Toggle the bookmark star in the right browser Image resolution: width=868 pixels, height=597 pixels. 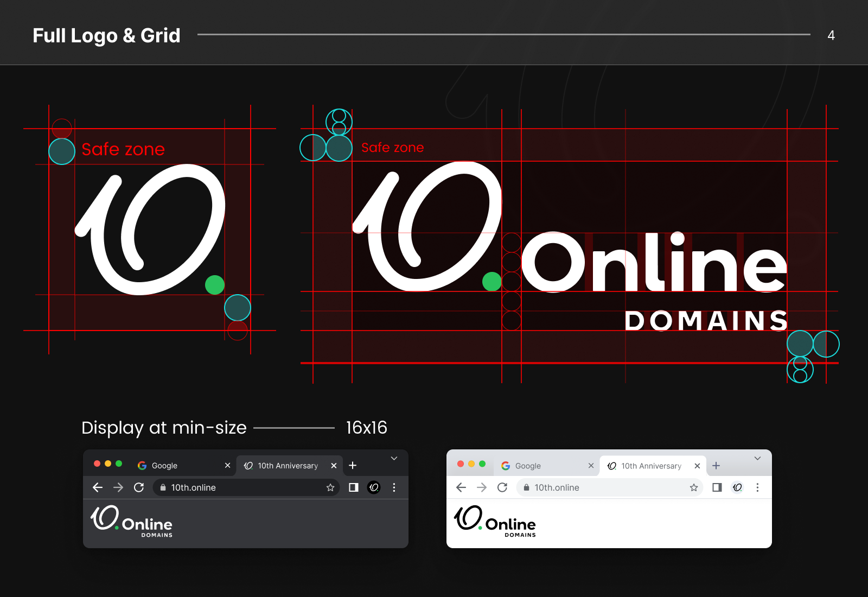(693, 487)
